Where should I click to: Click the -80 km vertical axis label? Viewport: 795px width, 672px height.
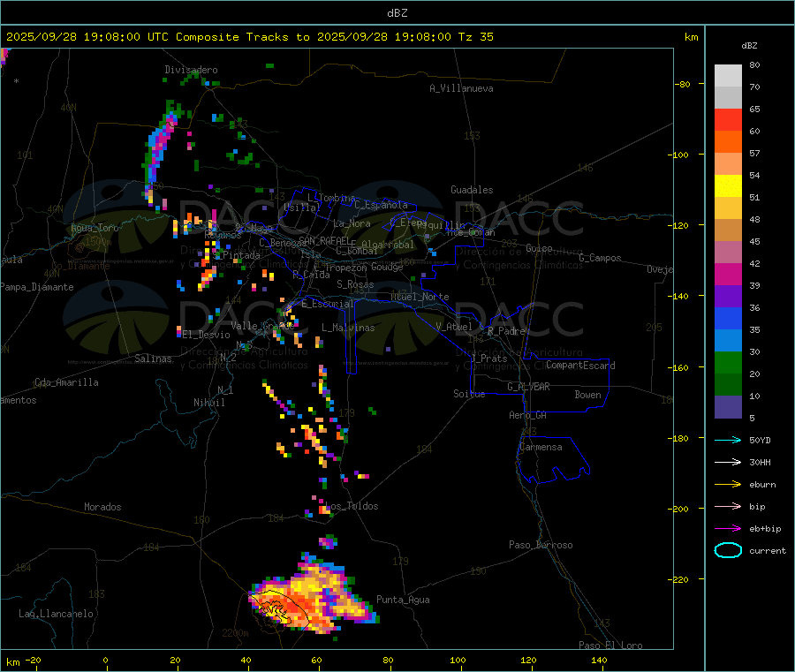point(682,84)
